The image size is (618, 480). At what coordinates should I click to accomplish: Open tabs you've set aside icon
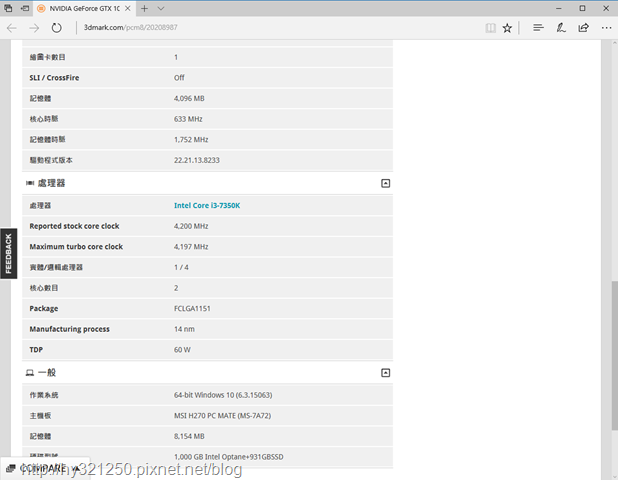(x=8, y=8)
